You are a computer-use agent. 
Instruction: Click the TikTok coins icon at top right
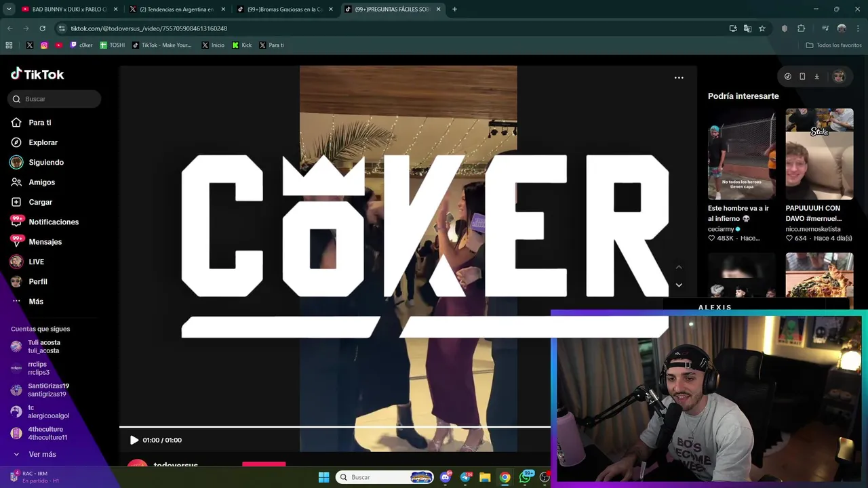(x=787, y=77)
